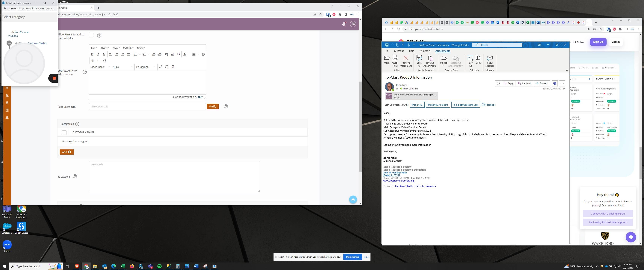Select Non Member (NMSRS) category

[19, 34]
